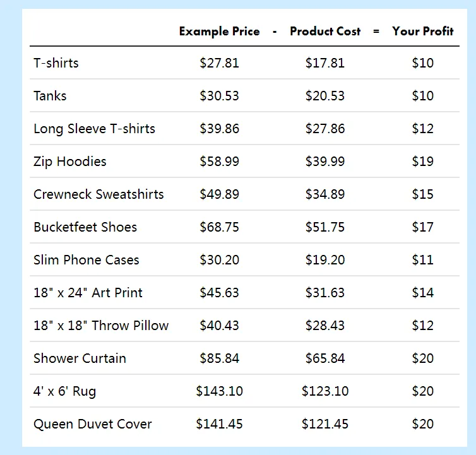Image resolution: width=476 pixels, height=455 pixels.
Task: Click the Shower Curtain row label
Action: [x=80, y=358]
